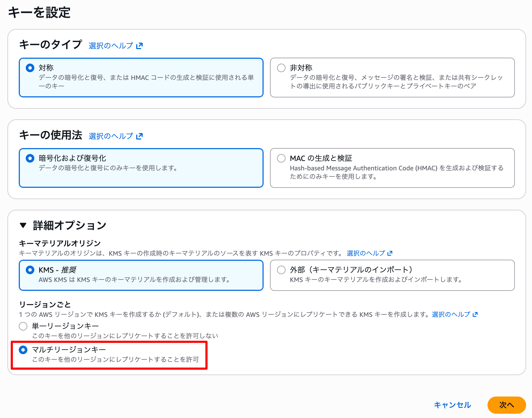Click description データの暗号化と復号にのみキーを使用します。
The image size is (532, 418).
(108, 168)
